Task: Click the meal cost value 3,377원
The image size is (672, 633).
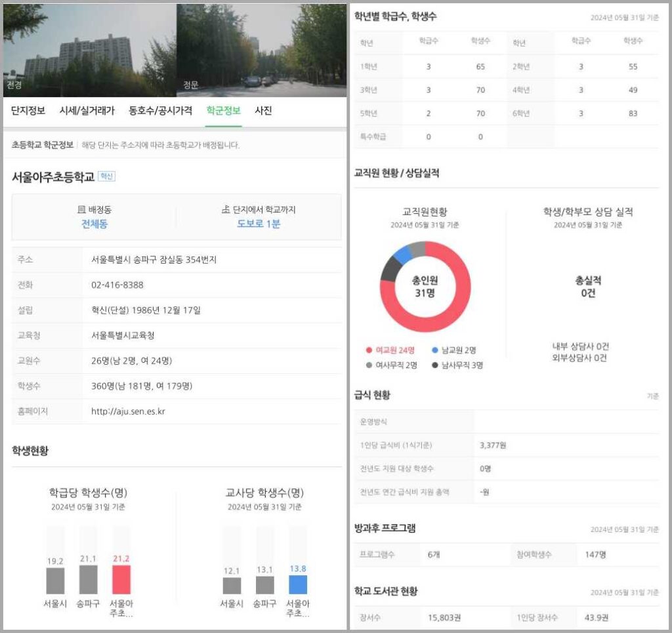Action: [x=493, y=445]
